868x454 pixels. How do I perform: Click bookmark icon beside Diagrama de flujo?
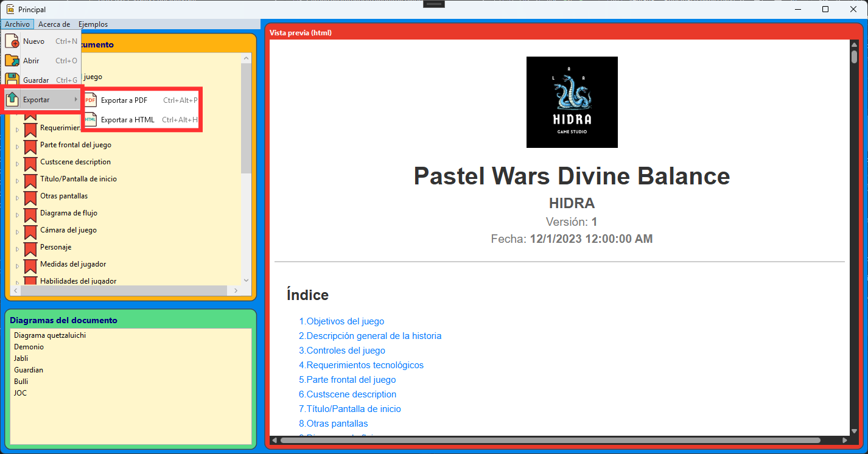30,214
